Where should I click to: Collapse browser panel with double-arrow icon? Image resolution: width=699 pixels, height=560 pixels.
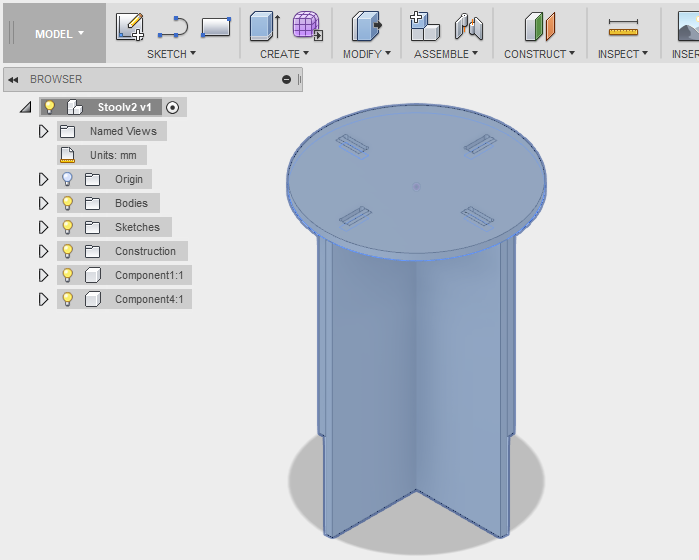[x=13, y=80]
